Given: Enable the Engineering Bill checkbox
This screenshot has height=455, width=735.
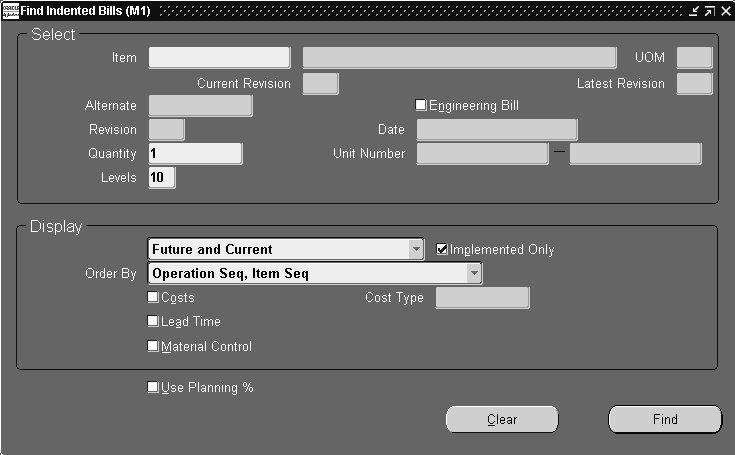Looking at the screenshot, I should (420, 105).
